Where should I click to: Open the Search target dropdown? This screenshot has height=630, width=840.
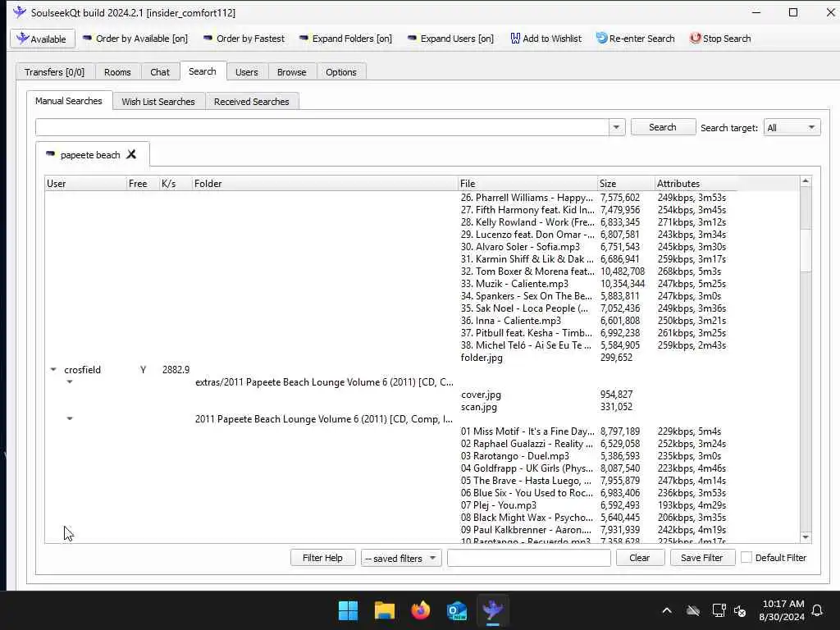[792, 127]
